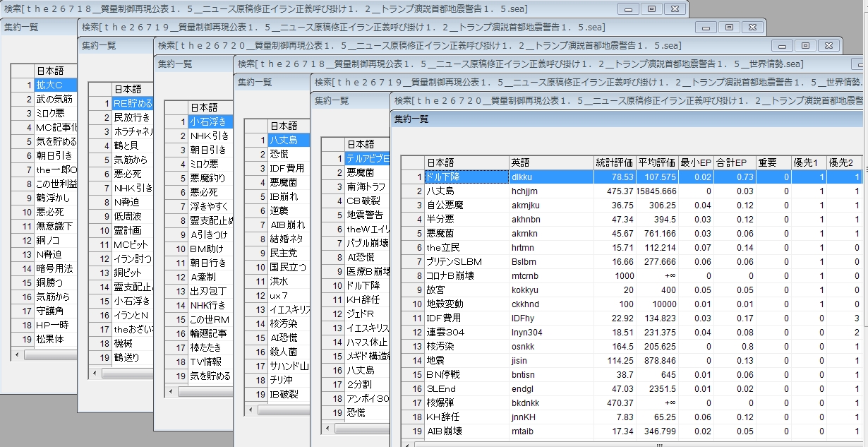Click the jisin cell
Viewport: 868px width, 447px height.
[550, 360]
